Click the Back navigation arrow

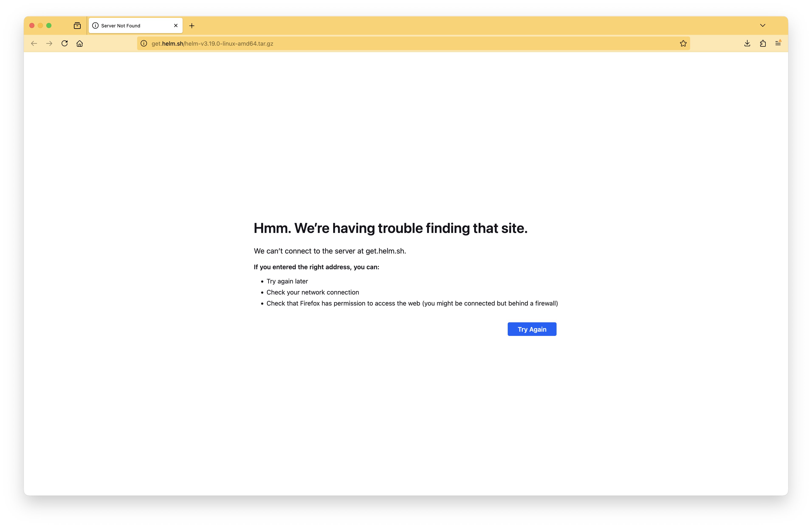[34, 43]
